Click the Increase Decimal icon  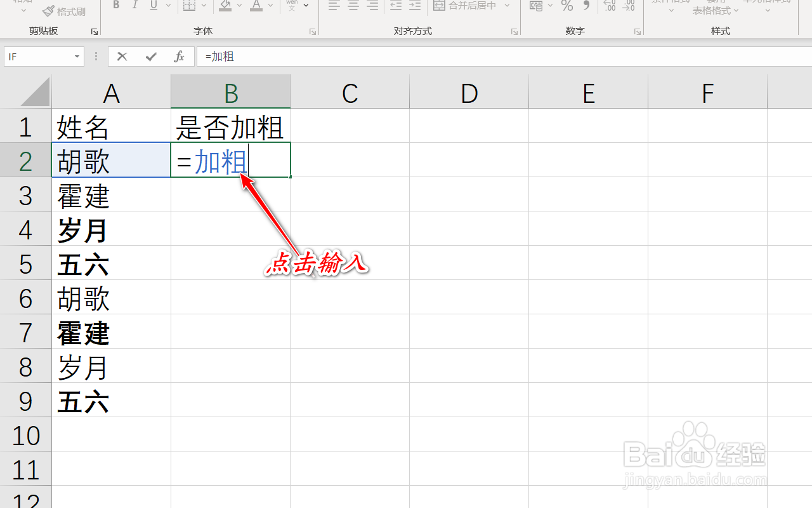click(610, 6)
